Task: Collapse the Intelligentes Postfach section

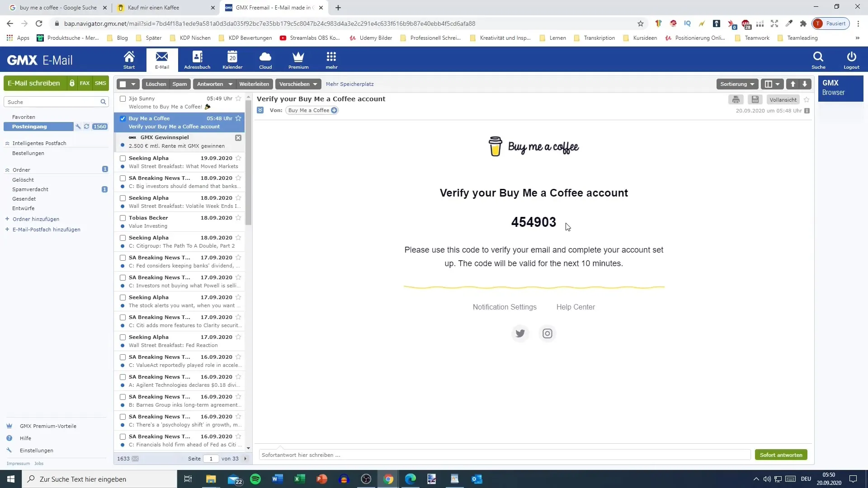Action: tap(7, 143)
